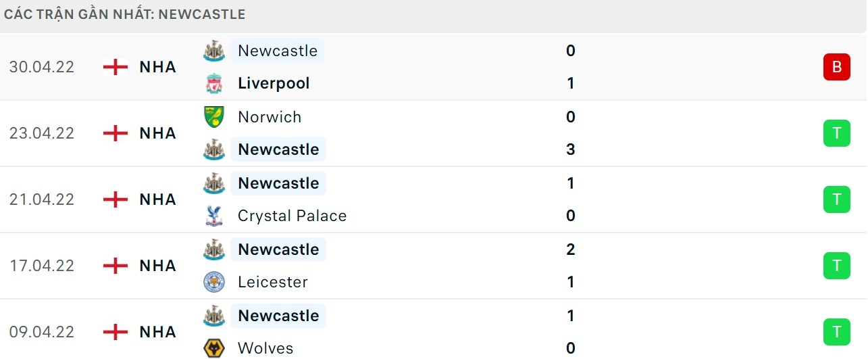The image size is (868, 359).
Task: Click the Liverpool club crest icon
Action: (x=214, y=84)
